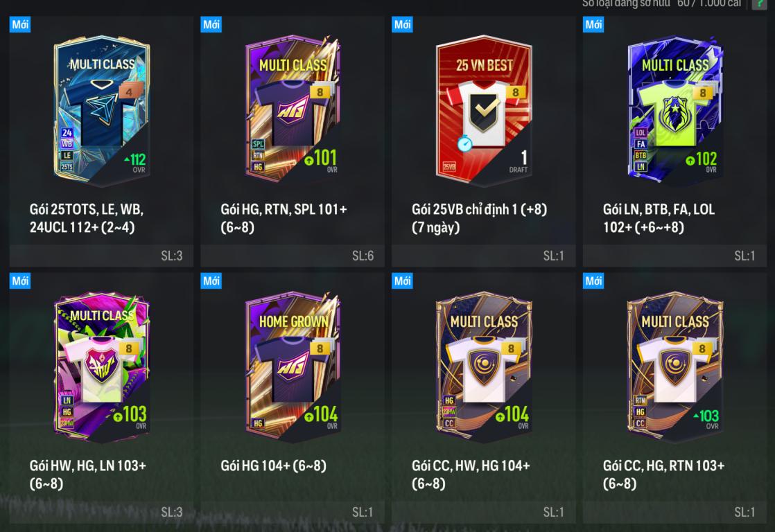Click SL:6 quantity bar under HG, RTN, SPL pack
The image size is (775, 532).
[293, 256]
